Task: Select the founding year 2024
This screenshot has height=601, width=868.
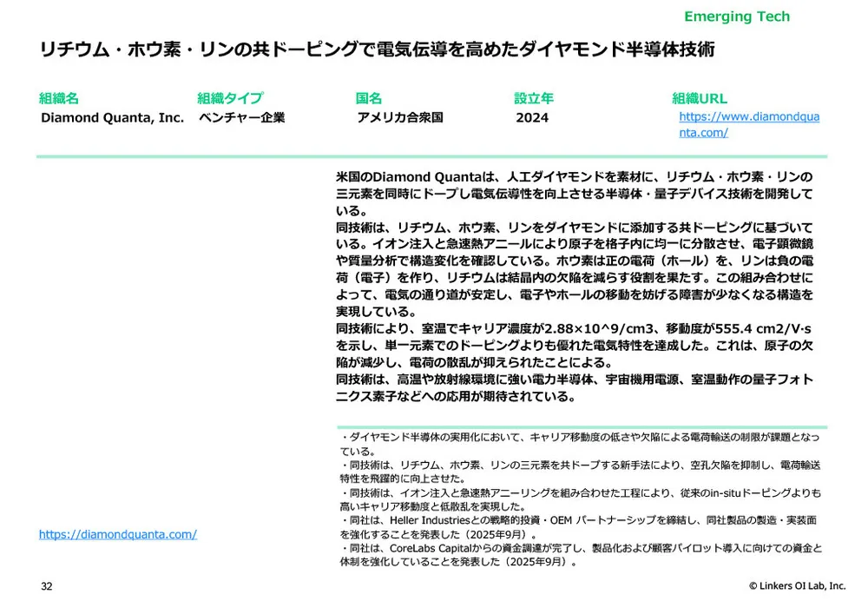Action: coord(531,117)
